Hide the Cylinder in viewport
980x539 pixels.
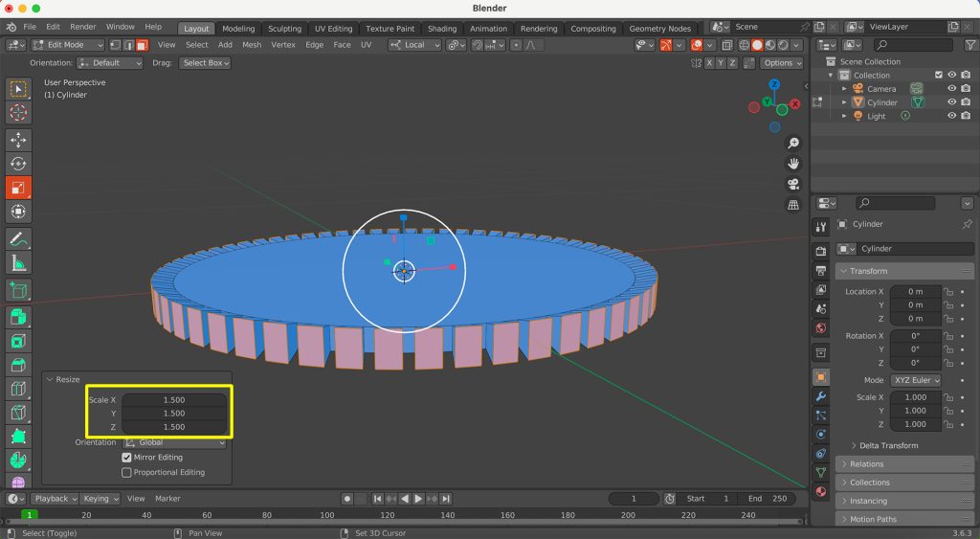click(952, 102)
